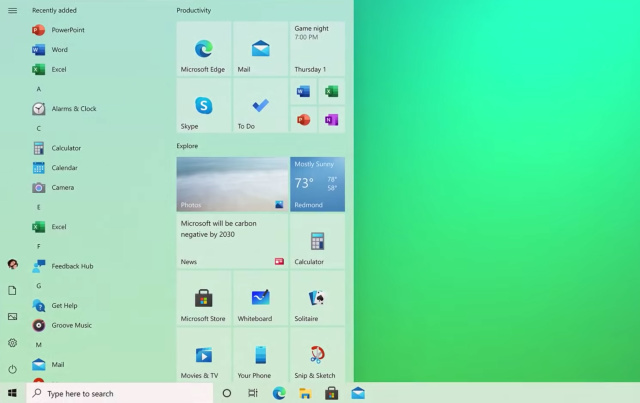This screenshot has height=403, width=640.
Task: Click the small Word tile
Action: (x=303, y=91)
